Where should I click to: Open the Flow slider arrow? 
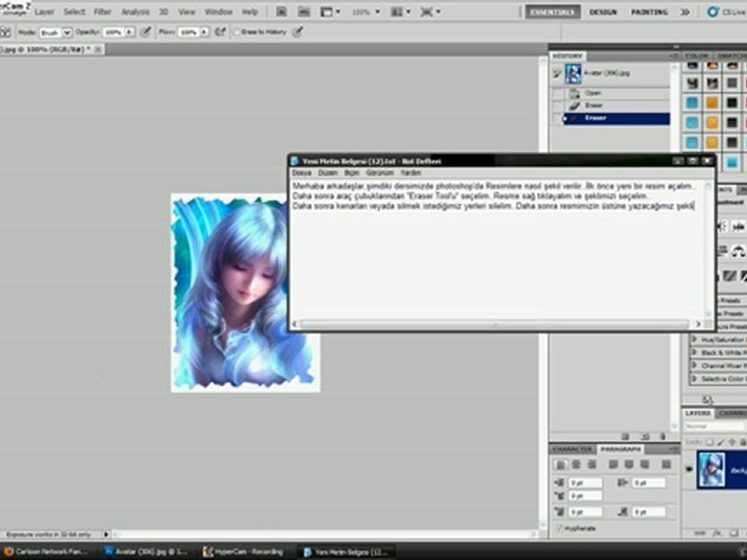[205, 33]
